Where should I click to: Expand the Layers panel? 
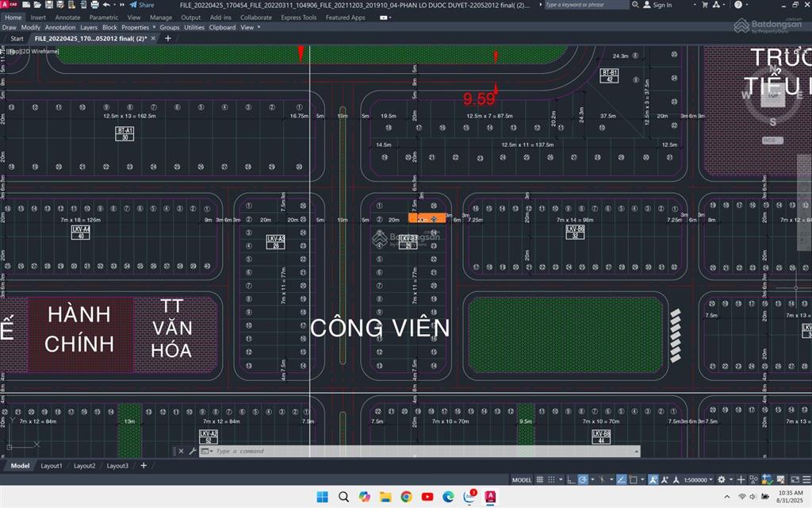pos(89,27)
